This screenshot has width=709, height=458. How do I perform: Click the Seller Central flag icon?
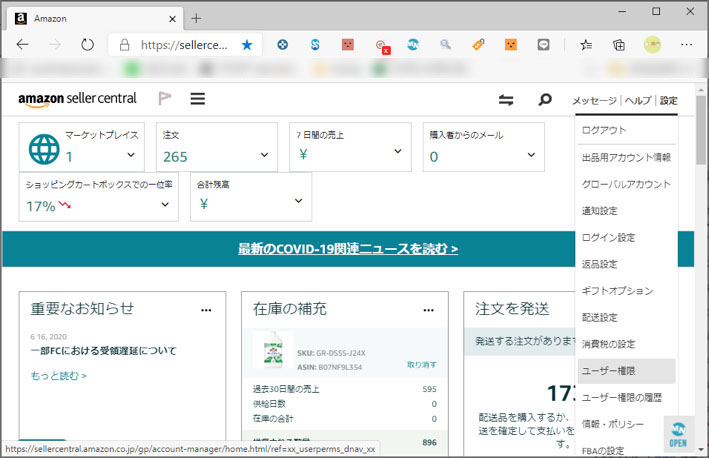tap(165, 98)
